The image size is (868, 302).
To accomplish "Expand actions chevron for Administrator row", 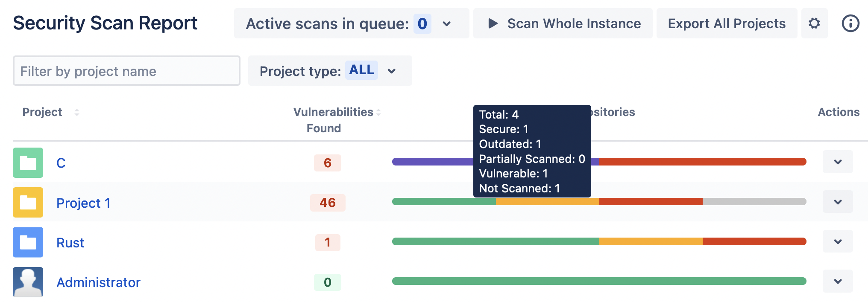I will point(838,282).
